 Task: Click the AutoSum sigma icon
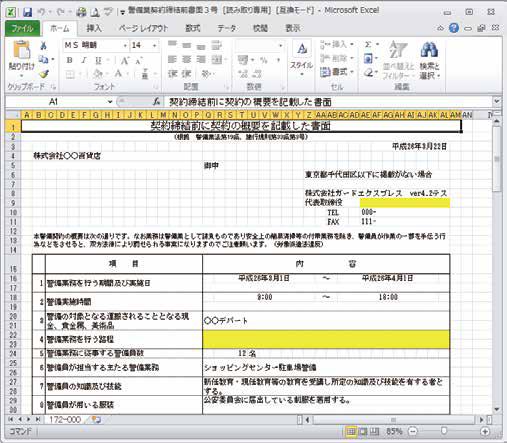pyautogui.click(x=368, y=44)
